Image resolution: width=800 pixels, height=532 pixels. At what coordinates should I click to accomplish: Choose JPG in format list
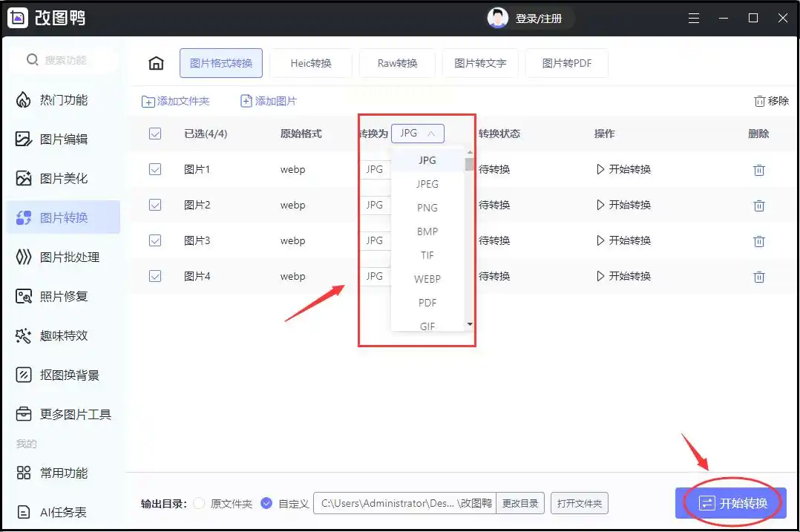point(427,160)
